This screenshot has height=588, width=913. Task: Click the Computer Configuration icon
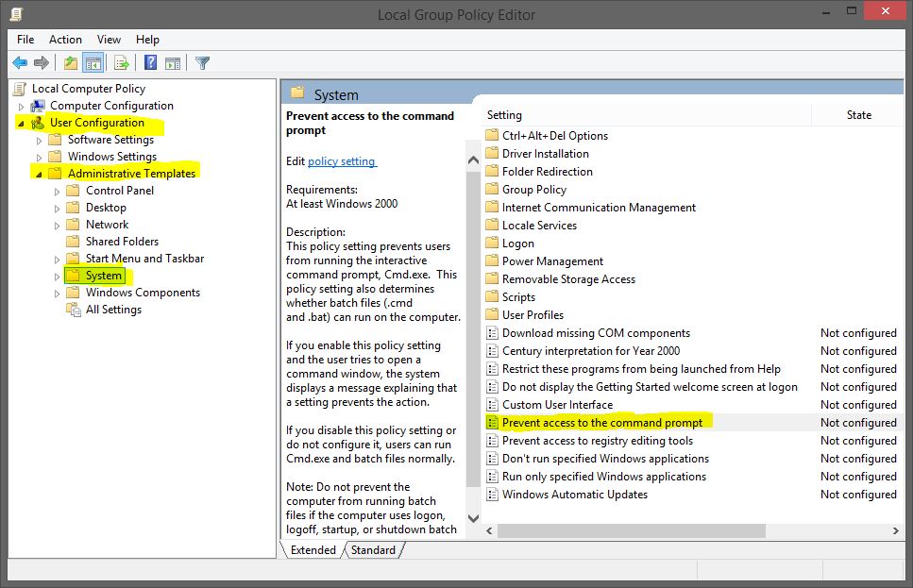pos(38,106)
